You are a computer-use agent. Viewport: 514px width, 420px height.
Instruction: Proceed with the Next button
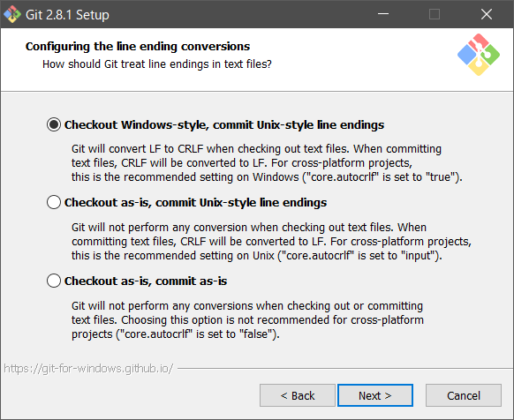point(375,395)
